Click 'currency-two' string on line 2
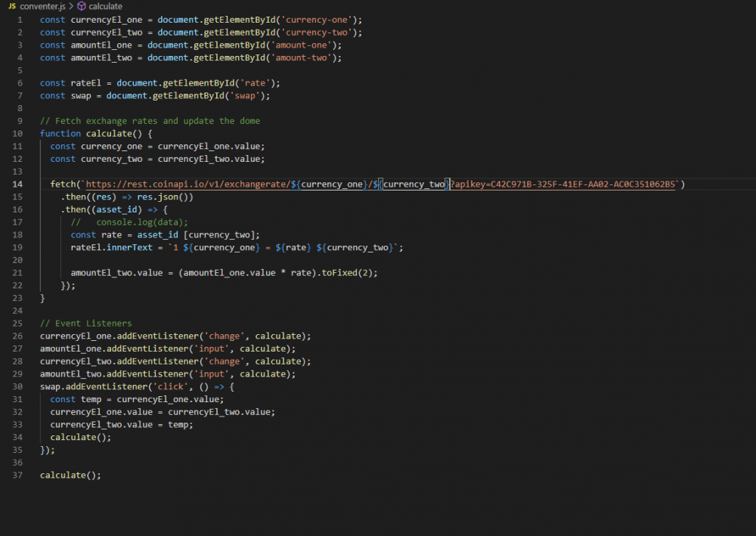 316,33
